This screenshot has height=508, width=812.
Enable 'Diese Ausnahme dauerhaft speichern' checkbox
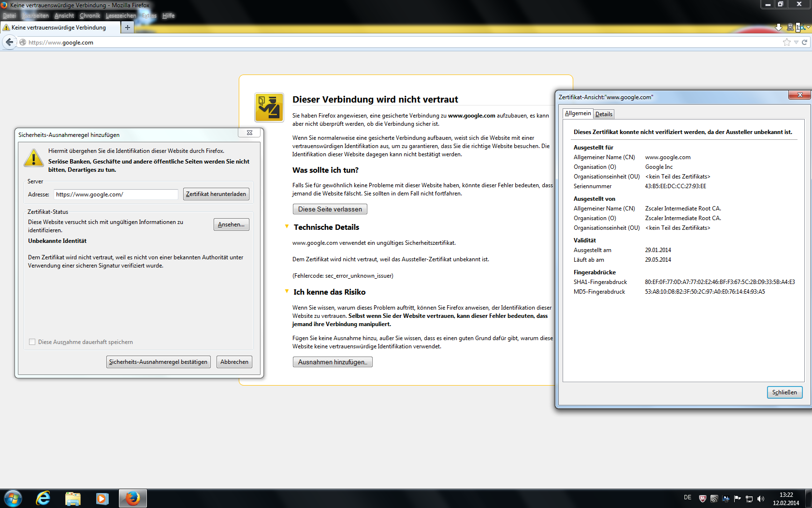32,342
